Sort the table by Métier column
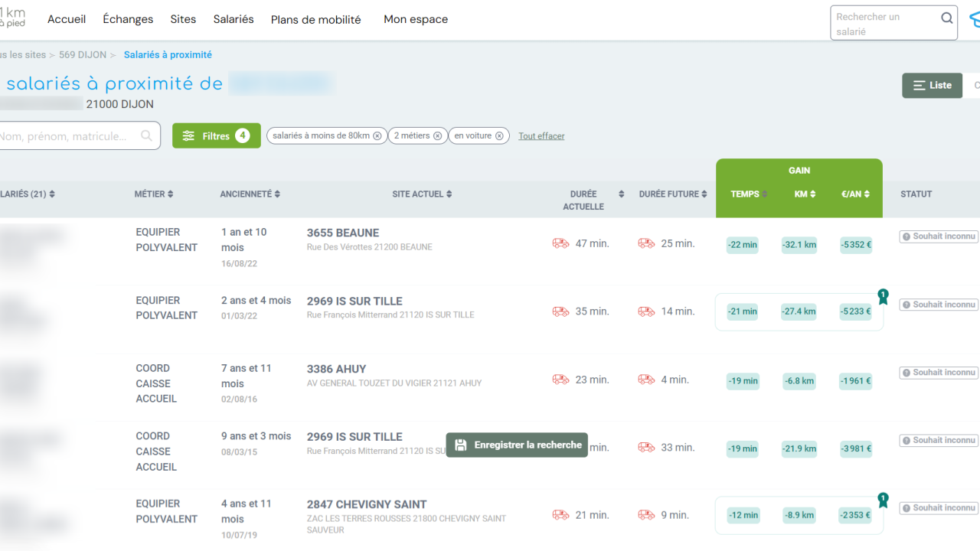980x551 pixels. (x=154, y=194)
